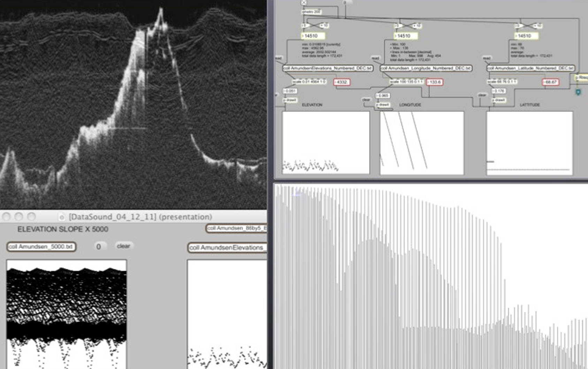
Task: Click the 14510 number box above the elevations coll
Action: (313, 36)
